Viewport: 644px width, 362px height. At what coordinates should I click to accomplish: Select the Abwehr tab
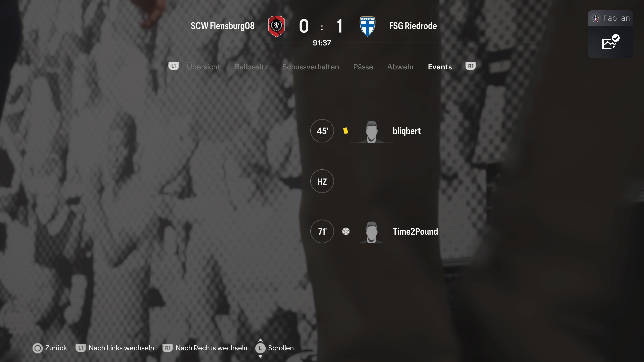point(400,67)
